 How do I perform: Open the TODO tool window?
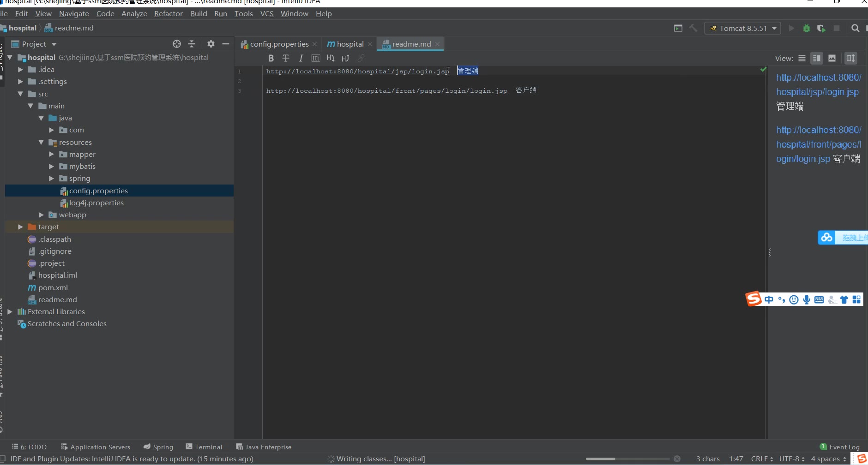coord(30,447)
